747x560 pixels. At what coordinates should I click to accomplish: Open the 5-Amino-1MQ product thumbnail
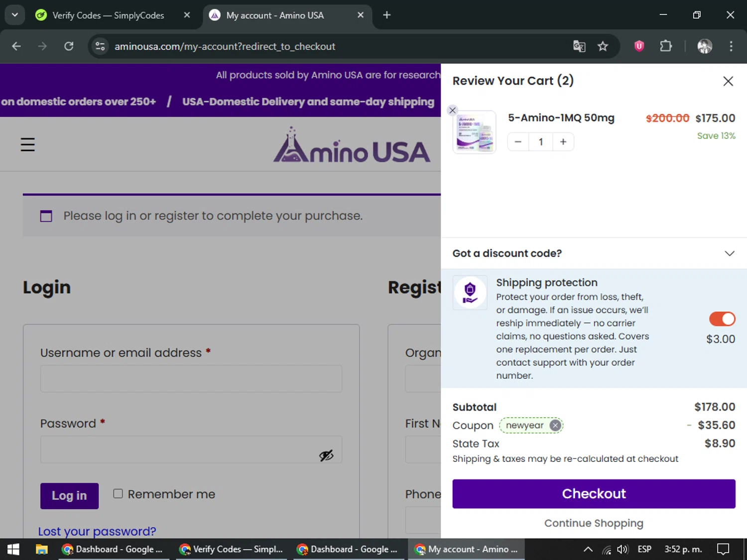click(475, 132)
